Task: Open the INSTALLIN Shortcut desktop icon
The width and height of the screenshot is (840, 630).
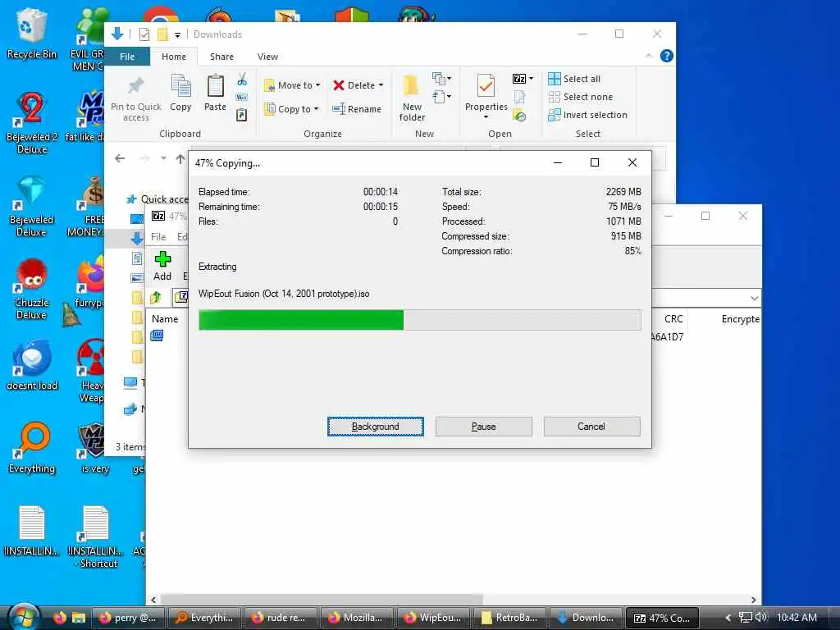Action: [96, 536]
